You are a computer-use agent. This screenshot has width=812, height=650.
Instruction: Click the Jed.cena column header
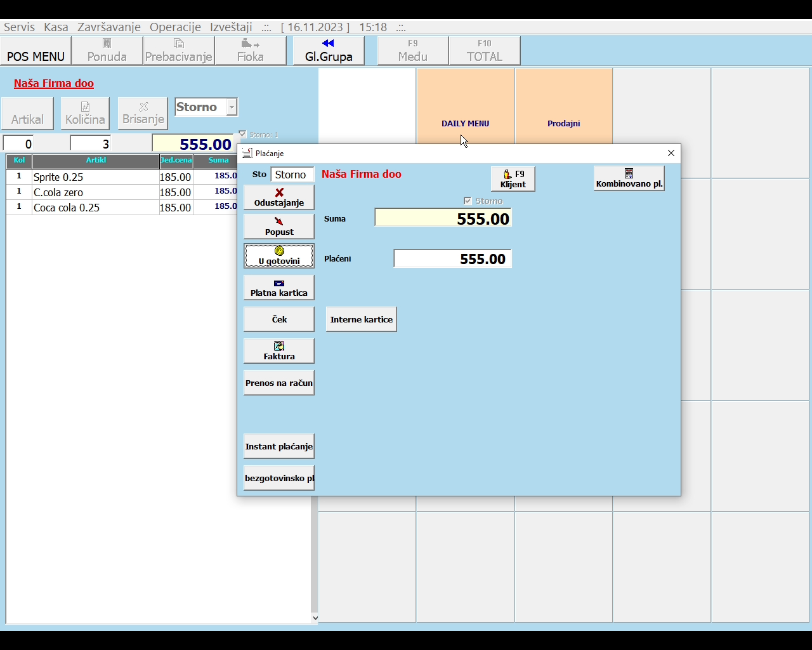click(176, 161)
